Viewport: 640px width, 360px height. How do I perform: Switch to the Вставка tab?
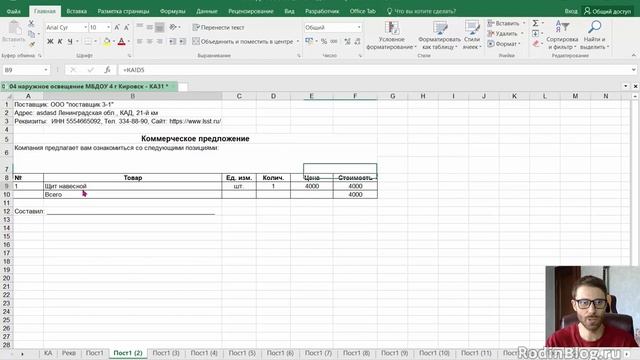[x=77, y=11]
